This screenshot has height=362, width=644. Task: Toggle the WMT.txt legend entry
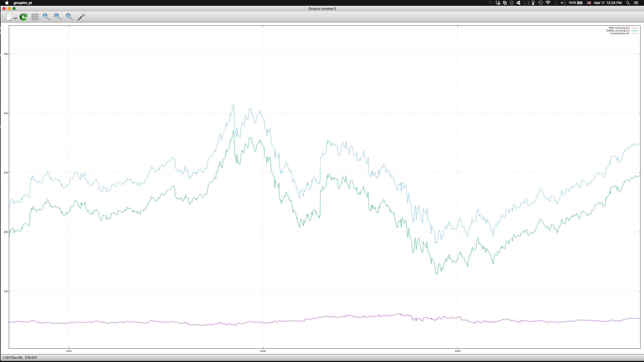pyautogui.click(x=619, y=28)
